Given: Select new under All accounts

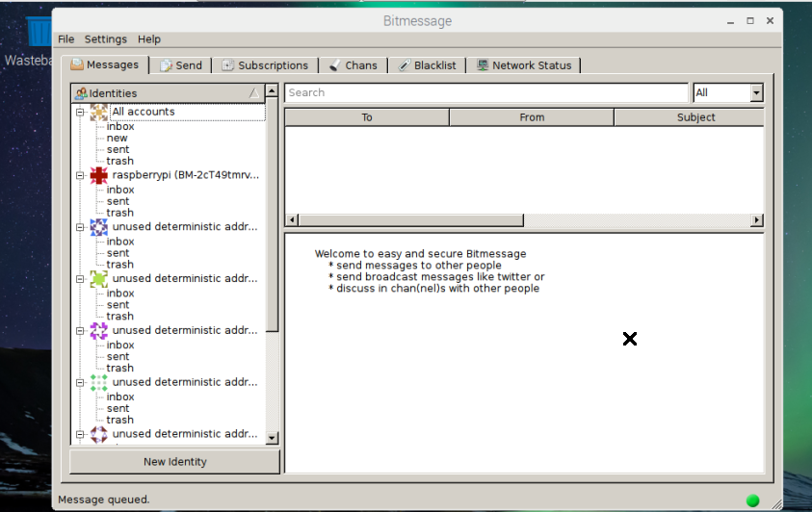Looking at the screenshot, I should click(x=118, y=138).
